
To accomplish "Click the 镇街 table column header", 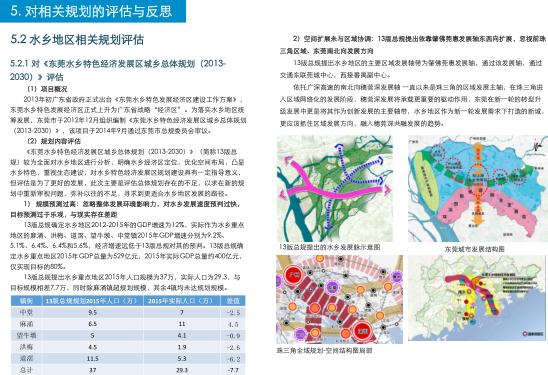I will [x=27, y=301].
